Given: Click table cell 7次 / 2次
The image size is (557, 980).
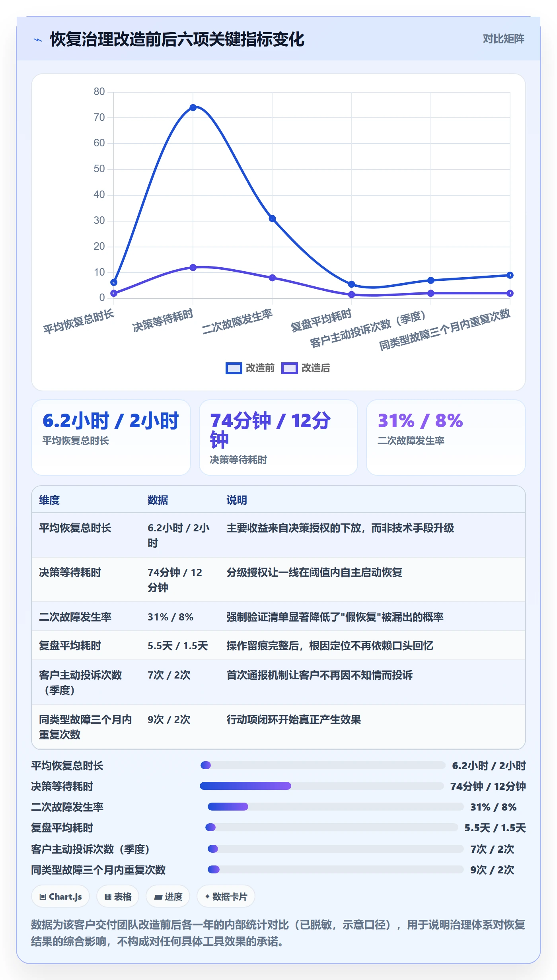Looking at the screenshot, I should [169, 675].
